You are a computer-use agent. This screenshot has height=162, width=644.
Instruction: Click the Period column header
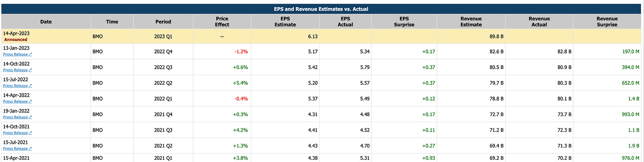click(163, 22)
